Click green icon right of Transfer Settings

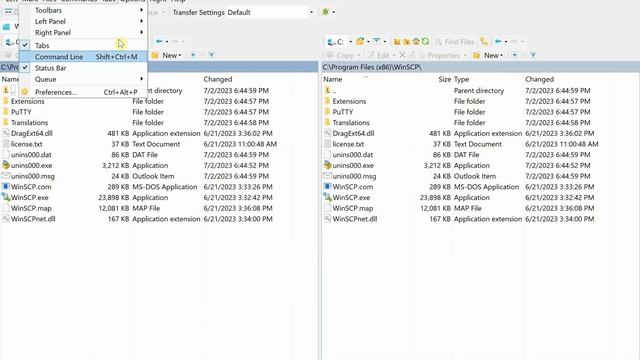click(x=325, y=12)
